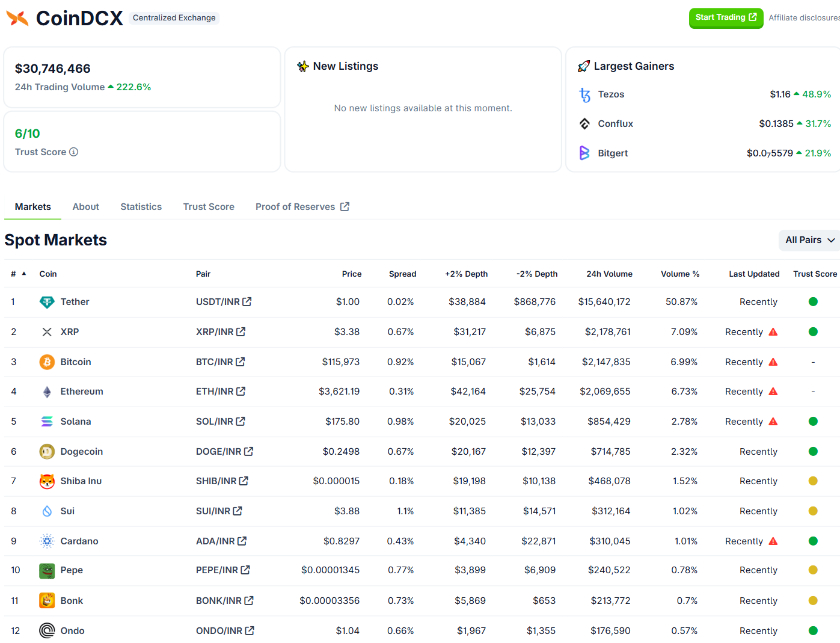Click the Centralized Exchange badge

tap(174, 18)
